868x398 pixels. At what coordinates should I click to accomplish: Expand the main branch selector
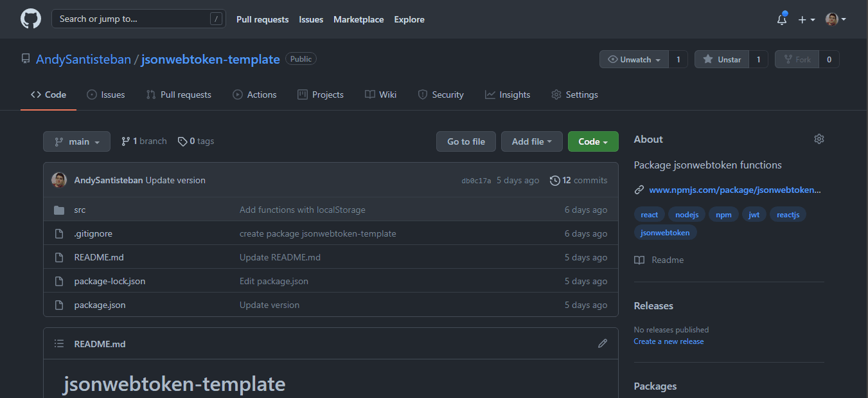pyautogui.click(x=76, y=141)
